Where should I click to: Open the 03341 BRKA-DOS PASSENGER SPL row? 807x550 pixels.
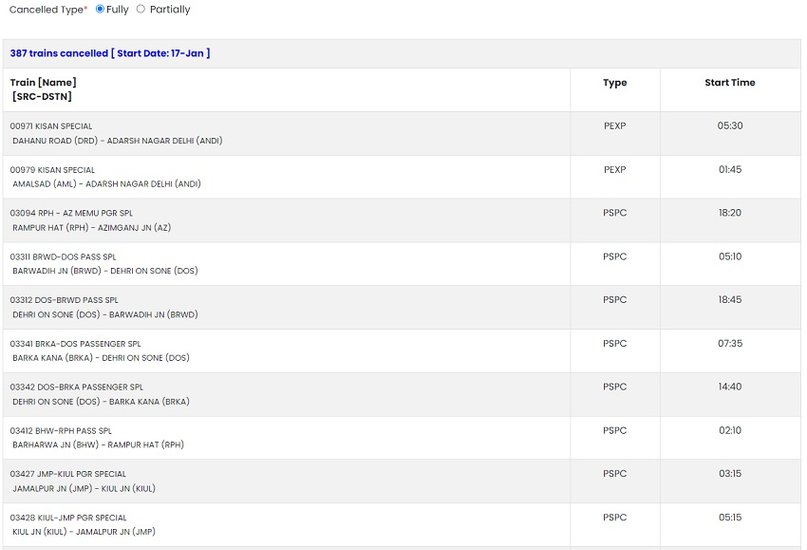pos(401,351)
